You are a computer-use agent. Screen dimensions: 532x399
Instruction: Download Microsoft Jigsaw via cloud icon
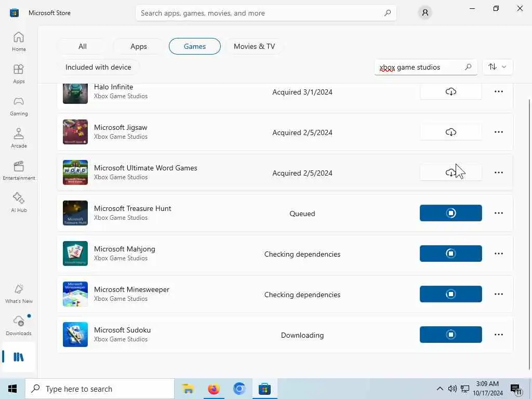click(x=450, y=132)
